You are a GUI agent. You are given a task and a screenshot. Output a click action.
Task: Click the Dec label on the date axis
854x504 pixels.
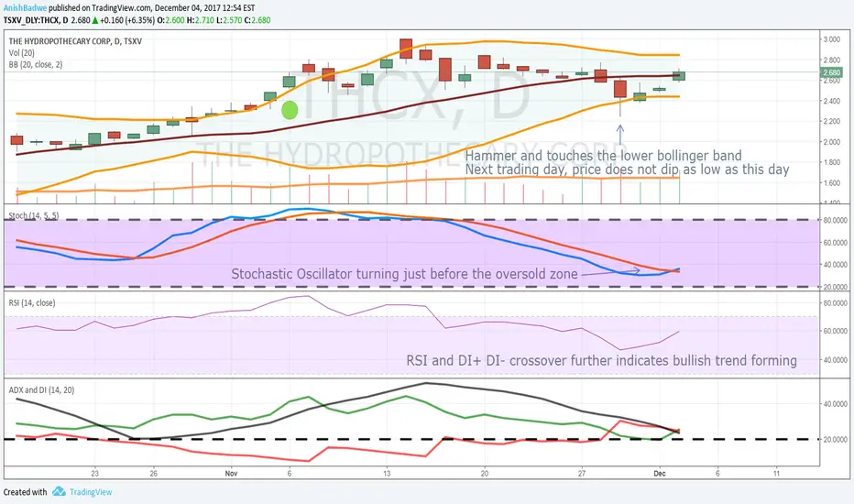point(660,473)
